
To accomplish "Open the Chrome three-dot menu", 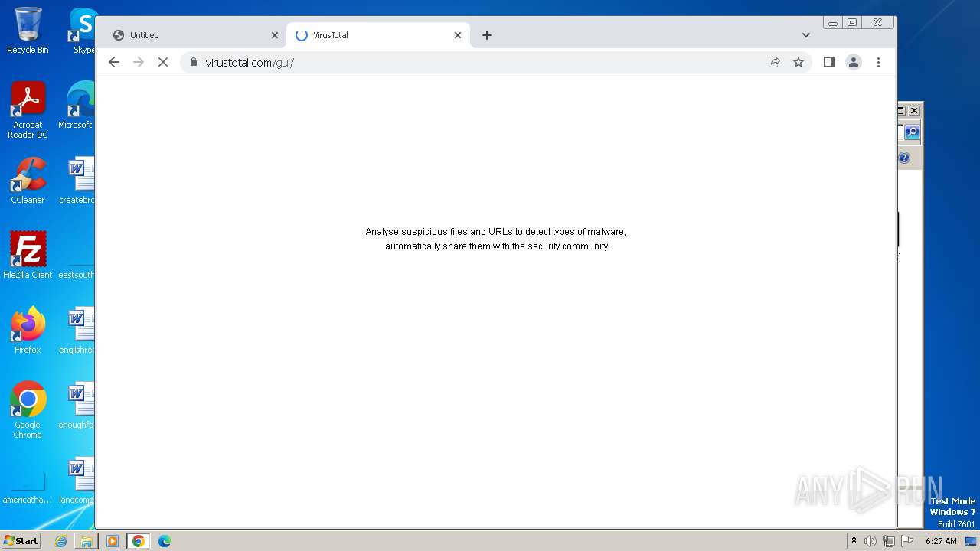I will (878, 62).
